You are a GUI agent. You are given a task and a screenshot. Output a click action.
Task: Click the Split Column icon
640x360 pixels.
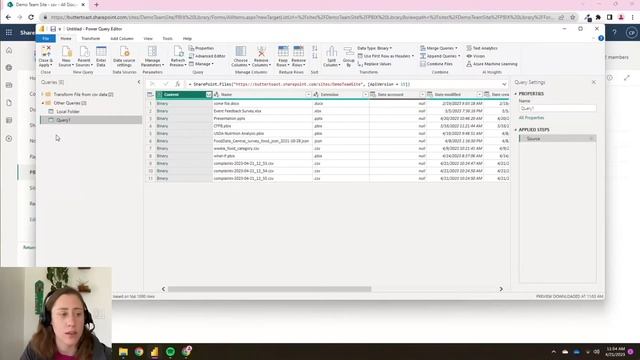click(x=331, y=51)
